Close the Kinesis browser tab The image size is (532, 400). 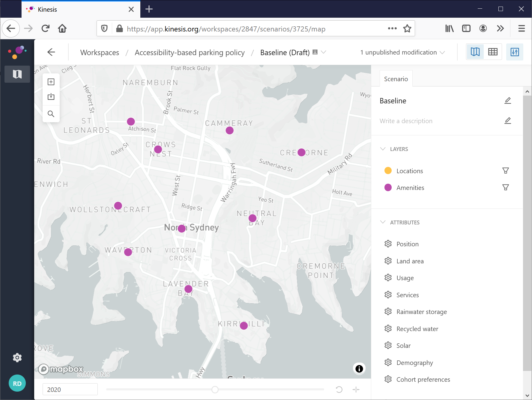pyautogui.click(x=131, y=9)
